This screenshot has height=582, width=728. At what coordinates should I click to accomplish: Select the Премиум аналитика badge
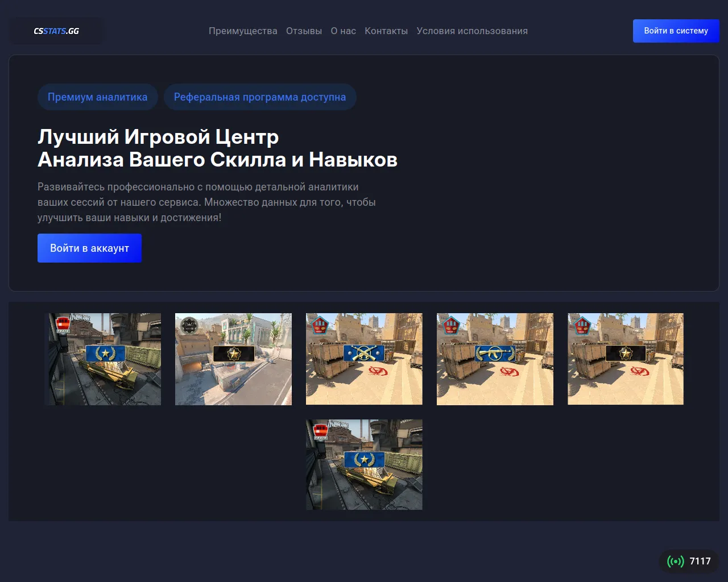pyautogui.click(x=98, y=97)
